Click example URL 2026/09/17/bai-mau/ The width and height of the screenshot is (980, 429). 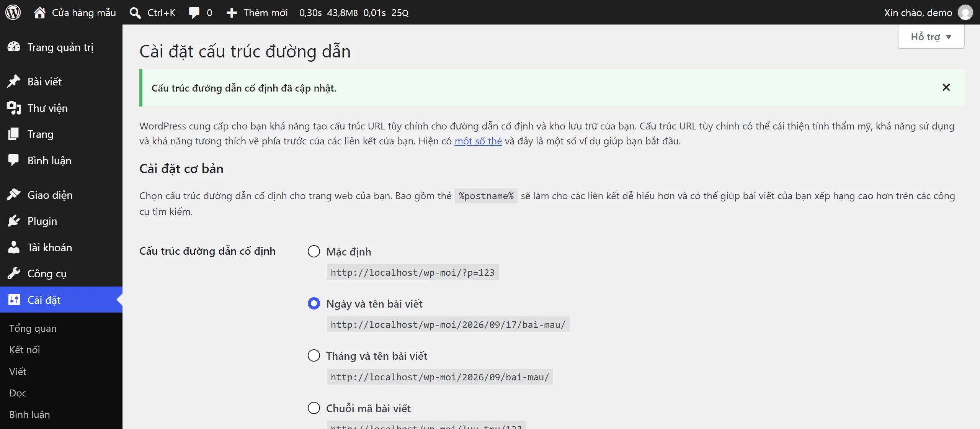pos(448,324)
